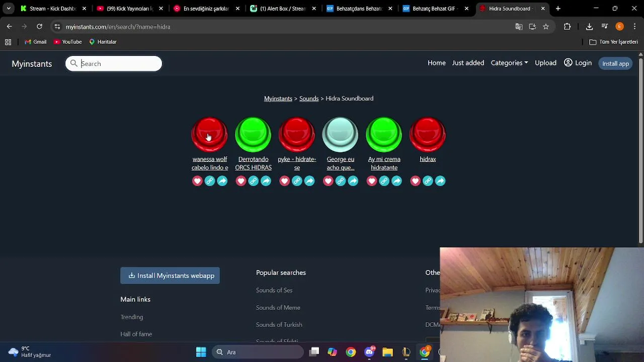Click Sounds in the breadcrumb
644x362 pixels.
coord(309,99)
